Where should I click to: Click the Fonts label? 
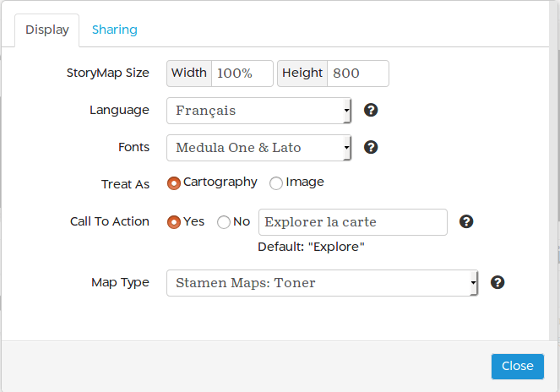(x=134, y=147)
